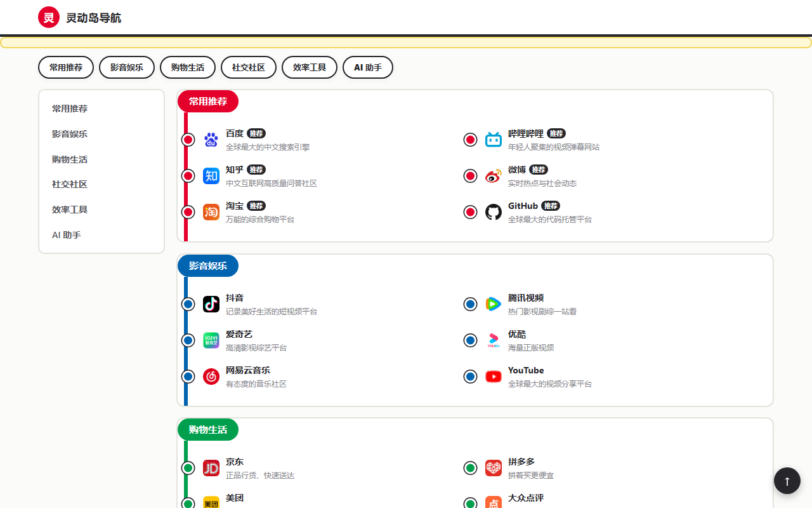Go to 购物生活 in the sidebar
Image resolution: width=812 pixels, height=508 pixels.
pos(101,159)
